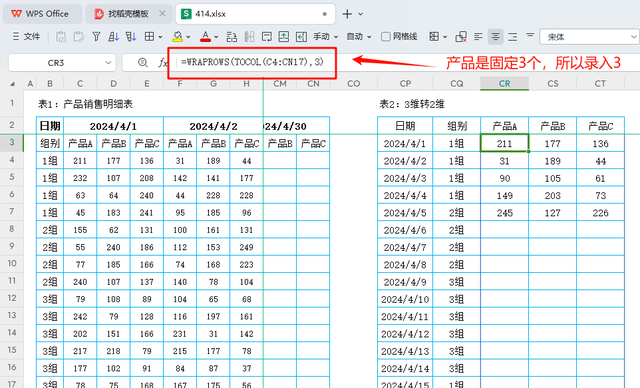Toggle the 网格线 gridlines checkbox
The image size is (640, 388).
coord(386,37)
